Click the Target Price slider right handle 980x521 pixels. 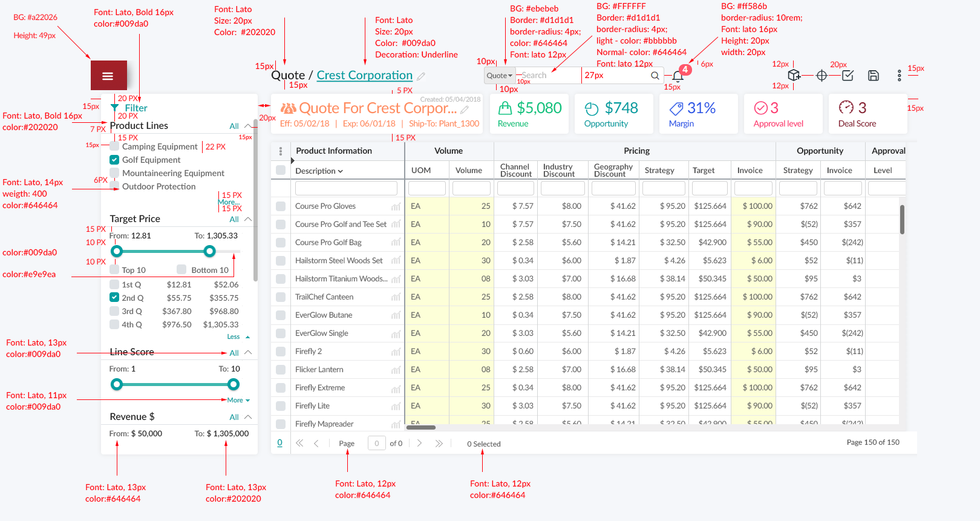pos(209,251)
